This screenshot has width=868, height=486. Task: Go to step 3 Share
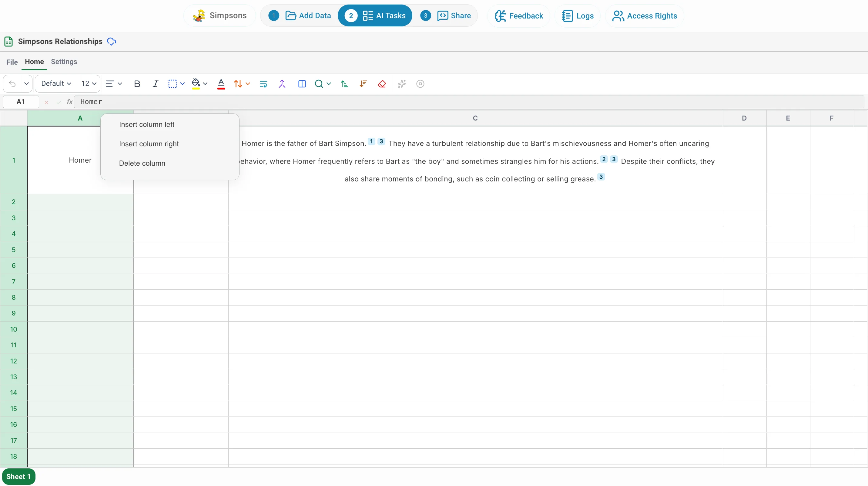pos(445,15)
